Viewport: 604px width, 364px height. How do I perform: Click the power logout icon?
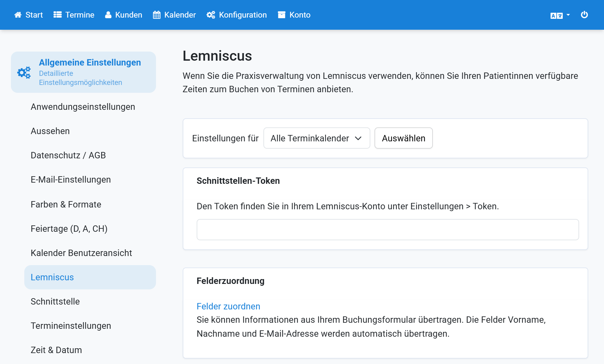point(584,15)
